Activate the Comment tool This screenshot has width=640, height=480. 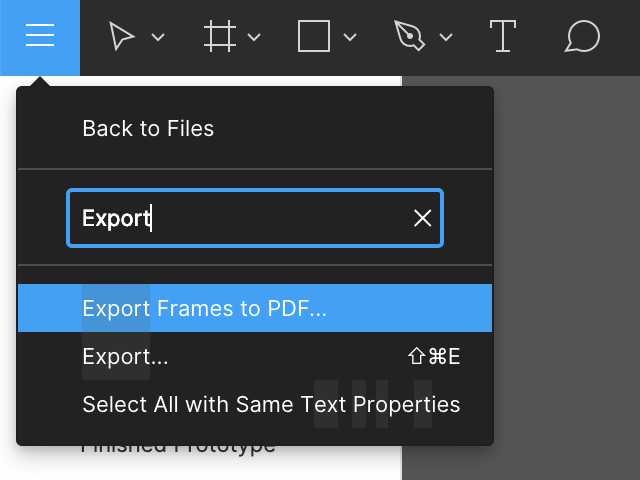[x=582, y=37]
